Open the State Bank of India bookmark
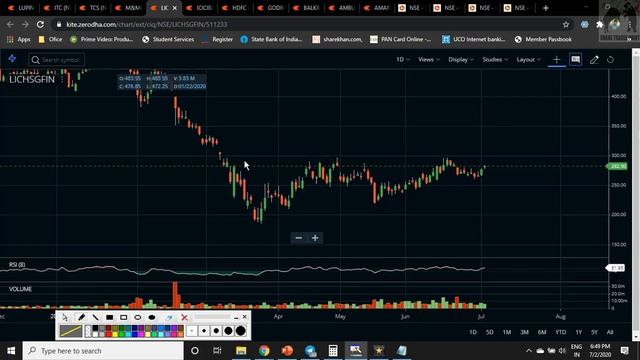 pos(271,39)
